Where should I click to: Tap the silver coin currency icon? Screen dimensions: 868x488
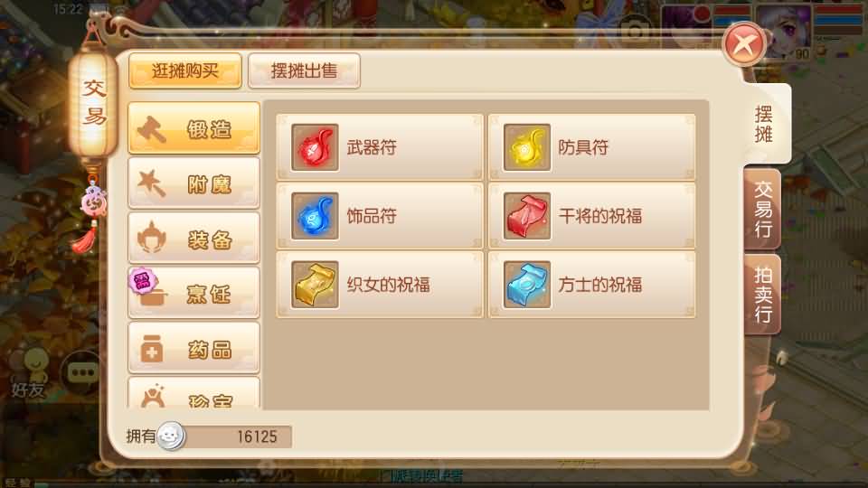tap(171, 436)
